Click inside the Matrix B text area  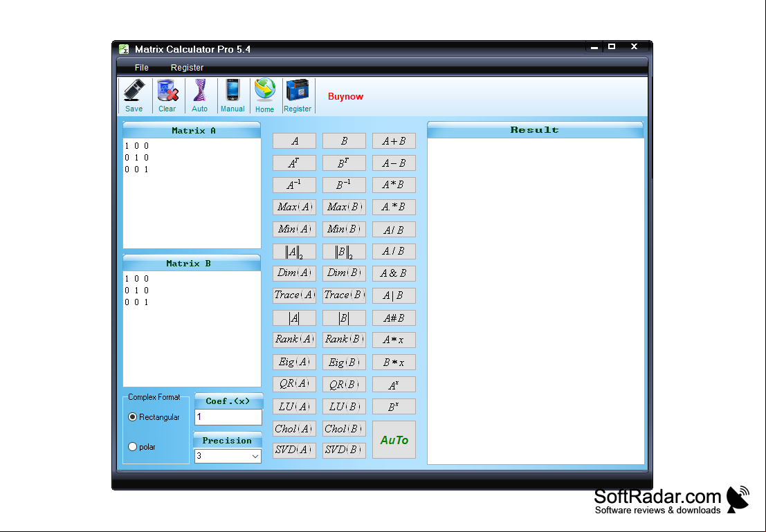tap(192, 329)
